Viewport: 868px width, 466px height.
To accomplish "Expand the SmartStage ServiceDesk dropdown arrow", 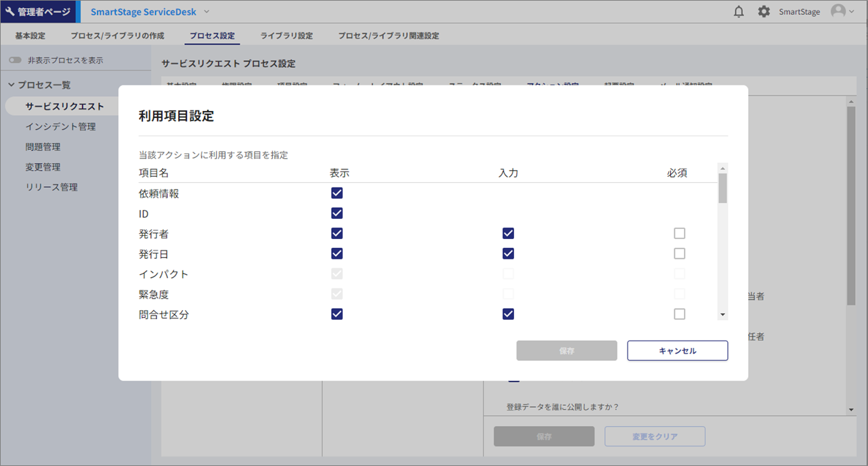I will point(207,12).
